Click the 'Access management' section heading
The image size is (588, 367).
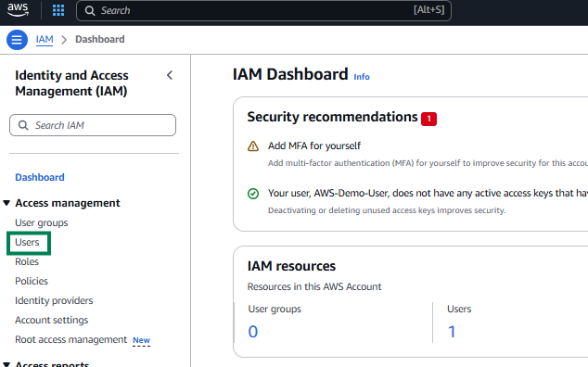(x=68, y=203)
